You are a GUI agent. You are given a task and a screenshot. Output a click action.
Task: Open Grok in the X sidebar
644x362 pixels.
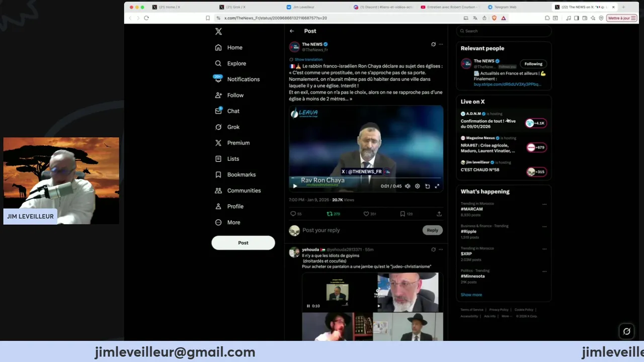[227, 127]
